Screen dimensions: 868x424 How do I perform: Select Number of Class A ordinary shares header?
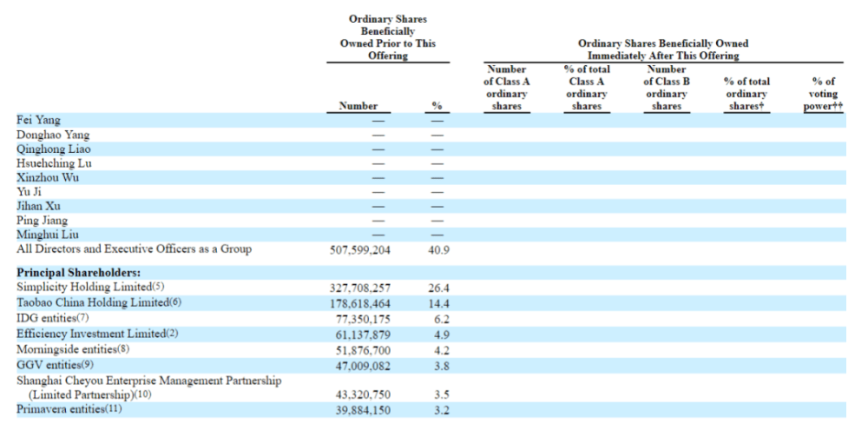507,88
